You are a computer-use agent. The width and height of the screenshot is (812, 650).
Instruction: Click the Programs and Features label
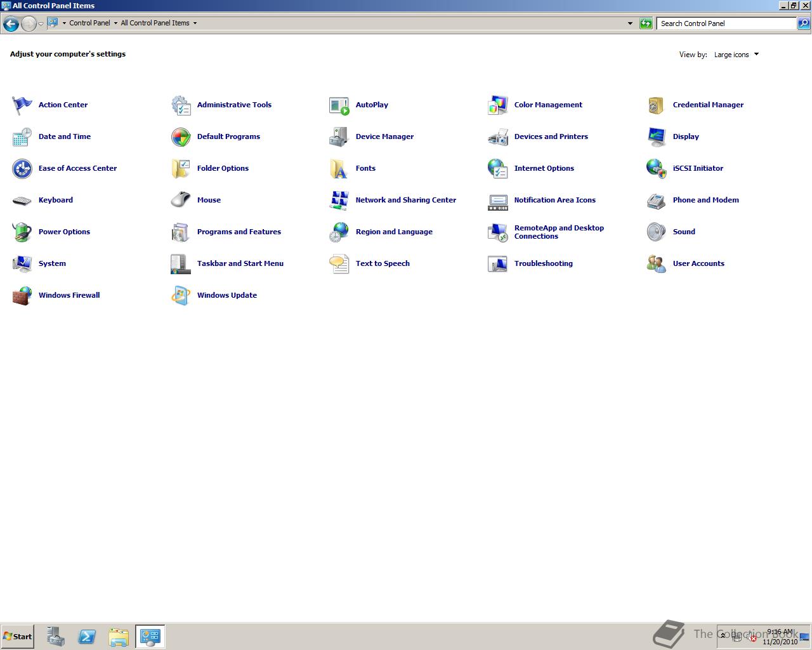[239, 232]
